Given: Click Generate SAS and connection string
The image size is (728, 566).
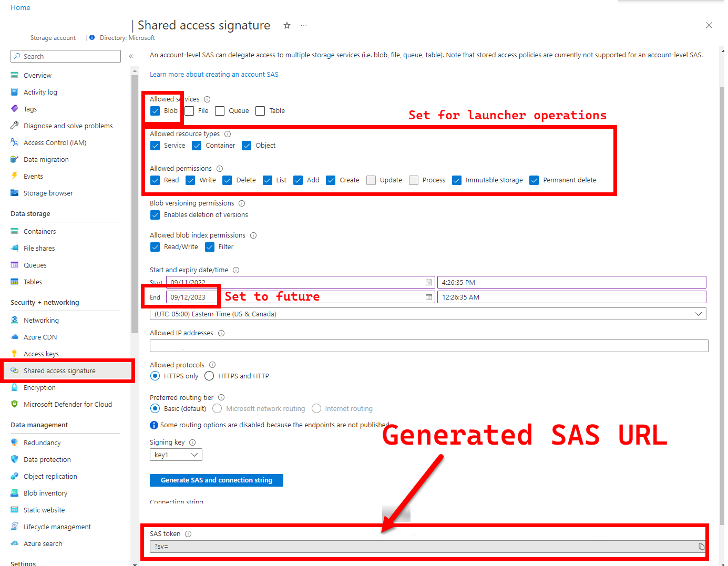Looking at the screenshot, I should tap(216, 480).
